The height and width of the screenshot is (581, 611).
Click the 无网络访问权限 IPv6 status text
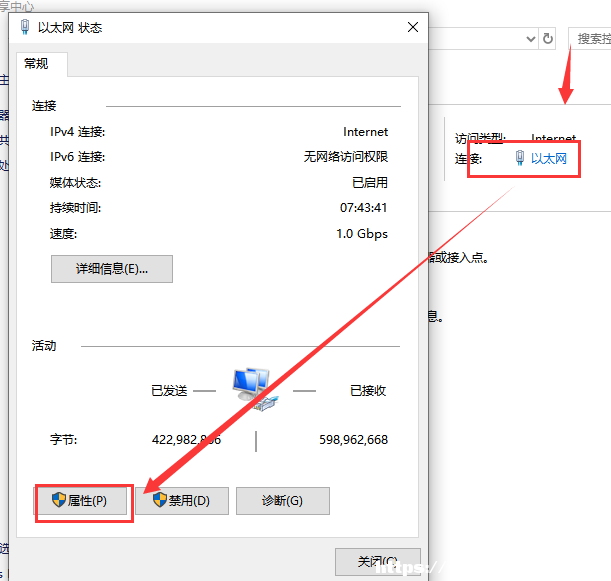coord(346,157)
